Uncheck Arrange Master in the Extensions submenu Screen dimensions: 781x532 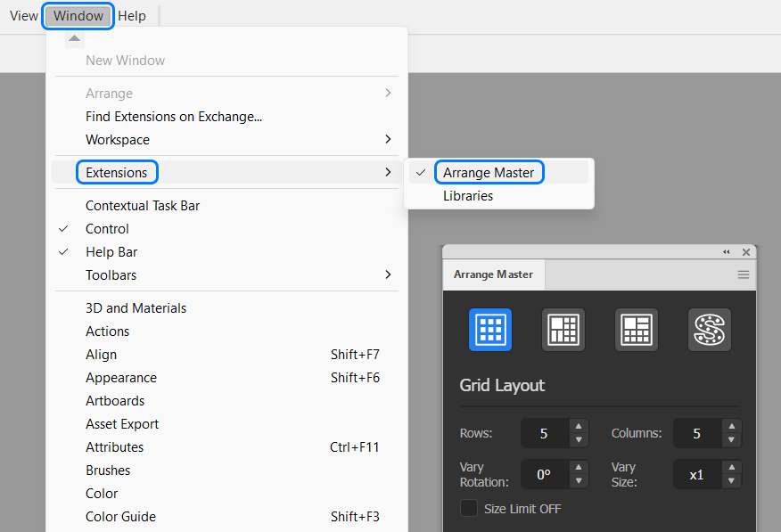click(x=498, y=172)
